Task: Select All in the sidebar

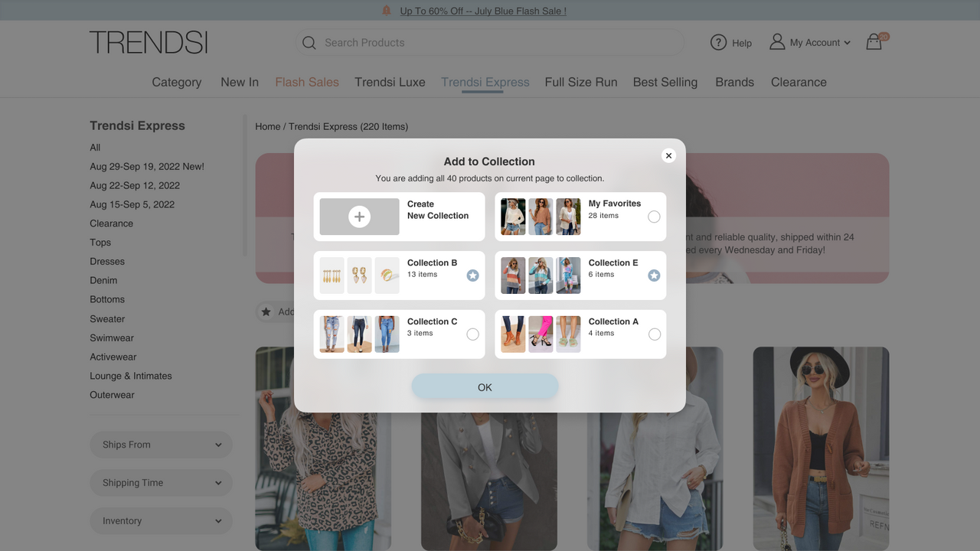Action: pyautogui.click(x=95, y=148)
